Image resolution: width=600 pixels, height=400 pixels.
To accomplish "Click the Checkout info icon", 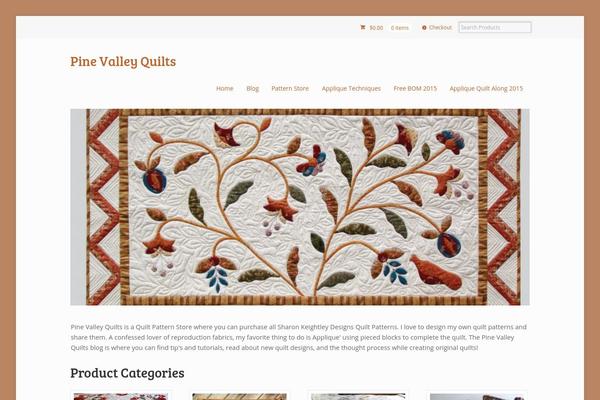I will click(x=424, y=28).
